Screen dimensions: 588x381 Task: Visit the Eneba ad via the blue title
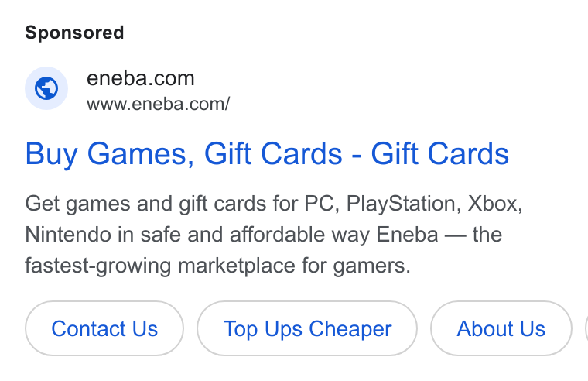pos(267,153)
